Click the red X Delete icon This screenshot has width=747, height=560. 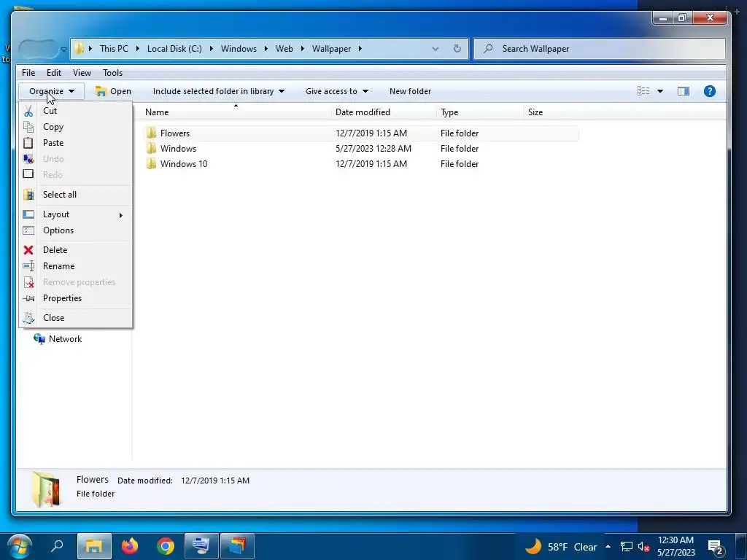[x=28, y=250]
